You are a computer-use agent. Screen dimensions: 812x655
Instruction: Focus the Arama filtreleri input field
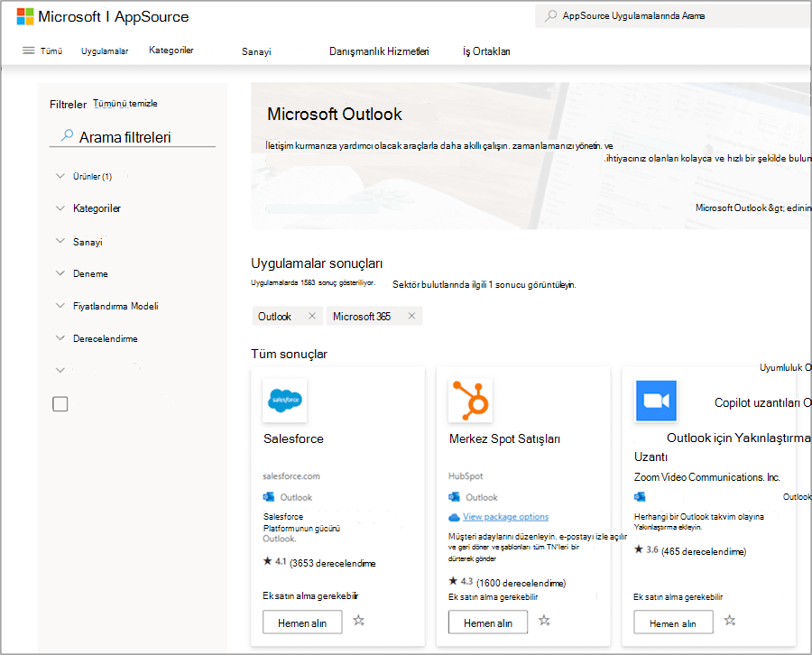pos(133,136)
